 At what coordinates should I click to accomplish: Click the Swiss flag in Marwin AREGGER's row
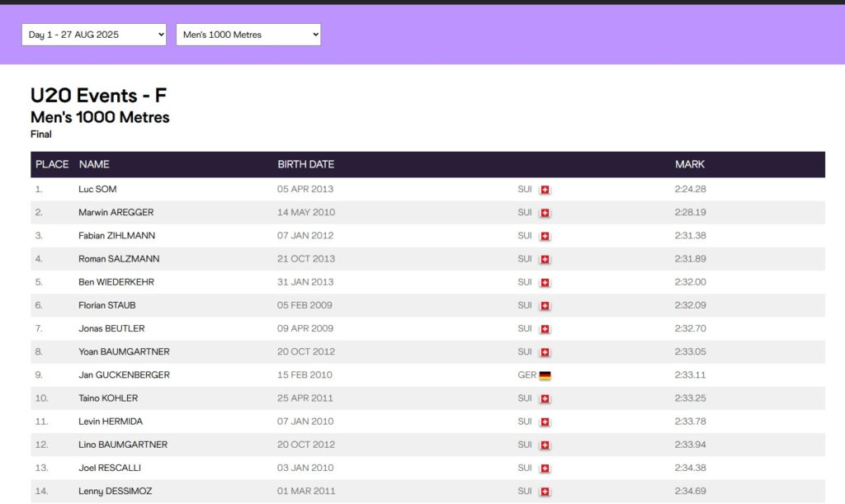pyautogui.click(x=545, y=213)
